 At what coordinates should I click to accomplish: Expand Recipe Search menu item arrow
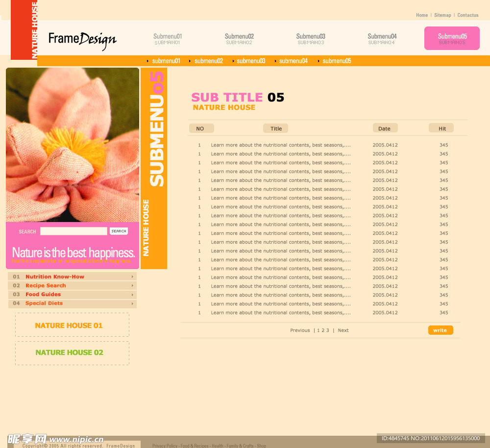point(132,286)
